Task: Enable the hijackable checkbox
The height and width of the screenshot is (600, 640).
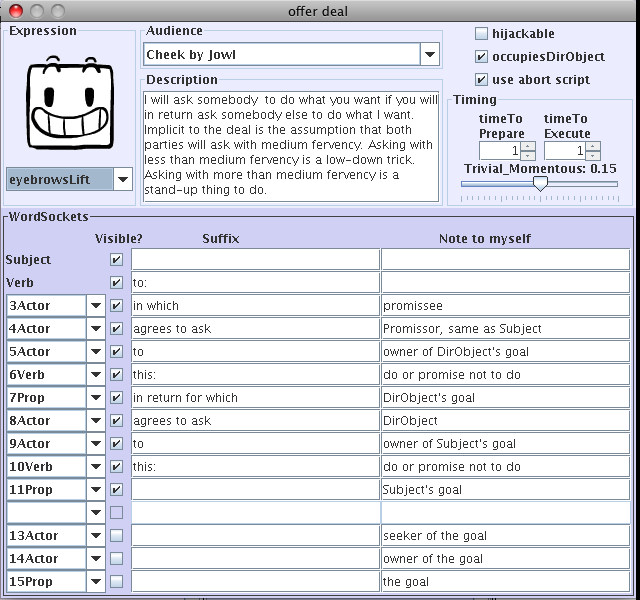Action: (482, 33)
